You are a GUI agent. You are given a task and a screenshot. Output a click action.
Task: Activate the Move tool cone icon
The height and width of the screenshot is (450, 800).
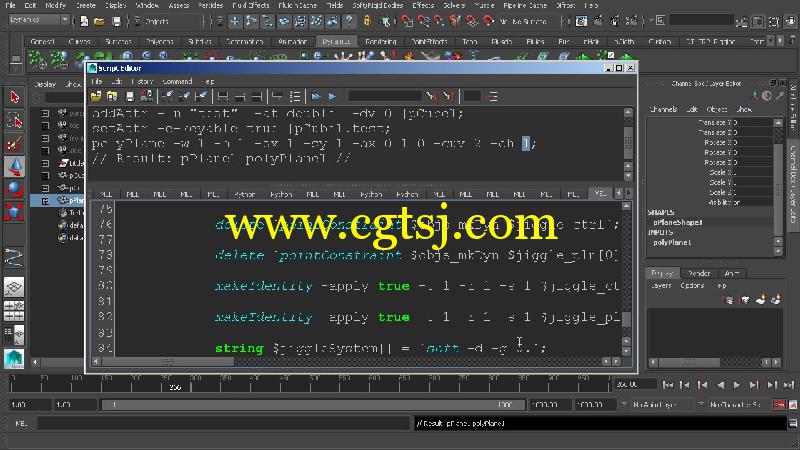[14, 167]
